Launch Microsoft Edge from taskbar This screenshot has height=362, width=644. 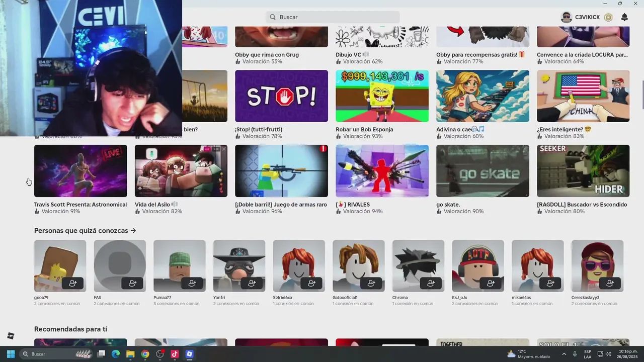click(x=116, y=354)
